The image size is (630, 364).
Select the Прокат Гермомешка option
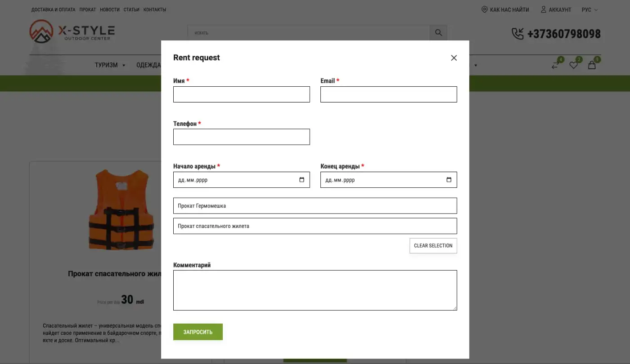[x=315, y=206]
